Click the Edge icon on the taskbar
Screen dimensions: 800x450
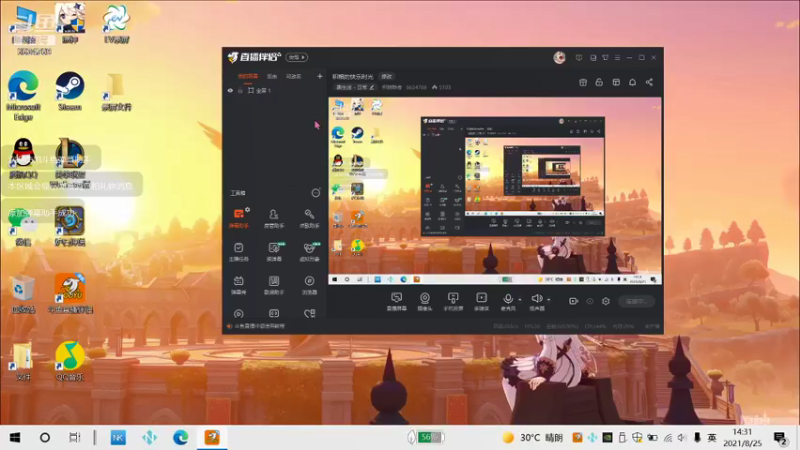181,437
